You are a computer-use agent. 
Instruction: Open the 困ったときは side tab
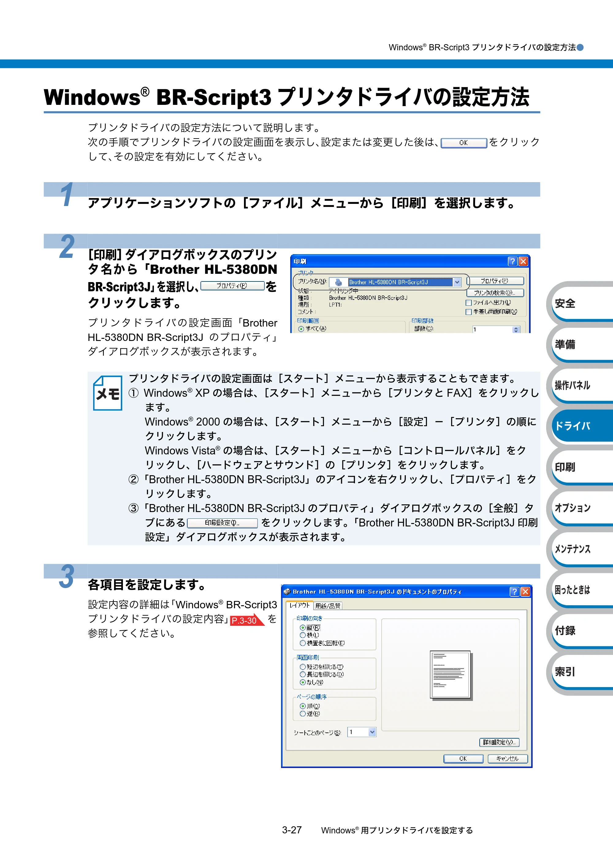[582, 590]
